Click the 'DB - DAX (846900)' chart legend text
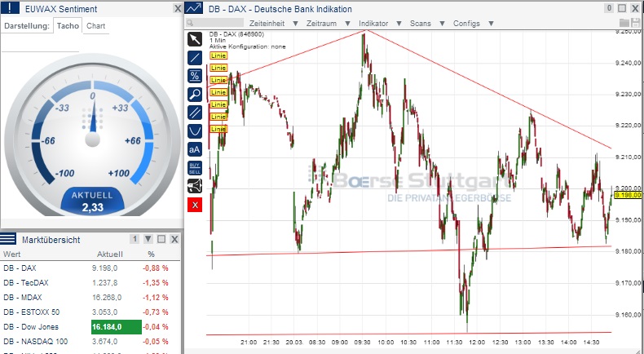 [x=236, y=34]
